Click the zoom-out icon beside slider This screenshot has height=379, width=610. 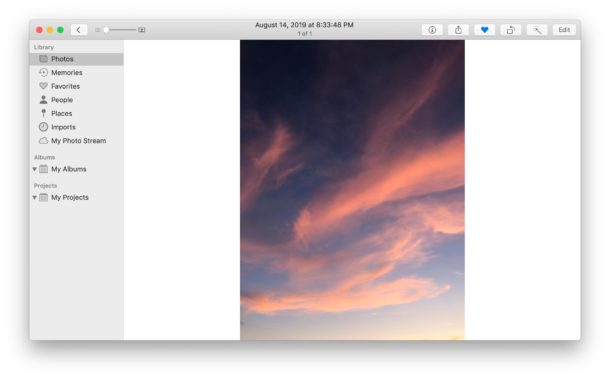pos(97,30)
